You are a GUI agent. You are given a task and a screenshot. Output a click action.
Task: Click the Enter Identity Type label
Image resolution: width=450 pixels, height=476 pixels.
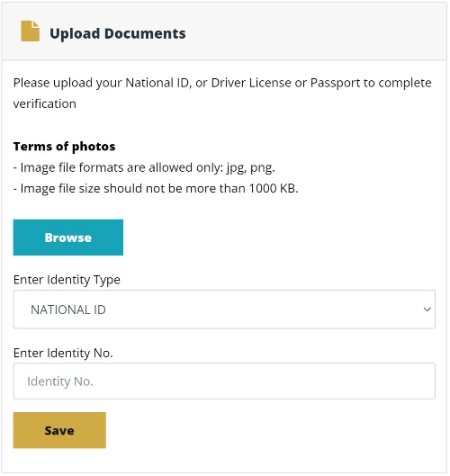pyautogui.click(x=67, y=280)
